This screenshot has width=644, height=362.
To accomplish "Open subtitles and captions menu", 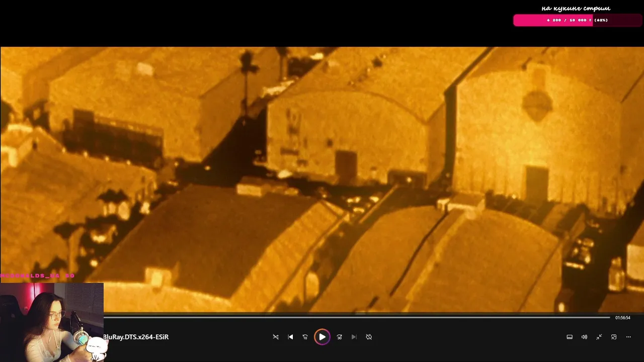I will tap(570, 337).
